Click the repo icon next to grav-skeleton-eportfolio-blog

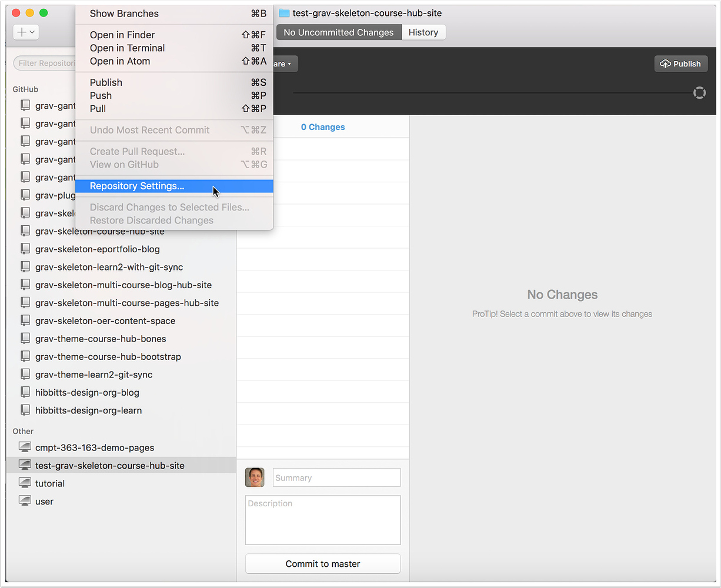(25, 249)
